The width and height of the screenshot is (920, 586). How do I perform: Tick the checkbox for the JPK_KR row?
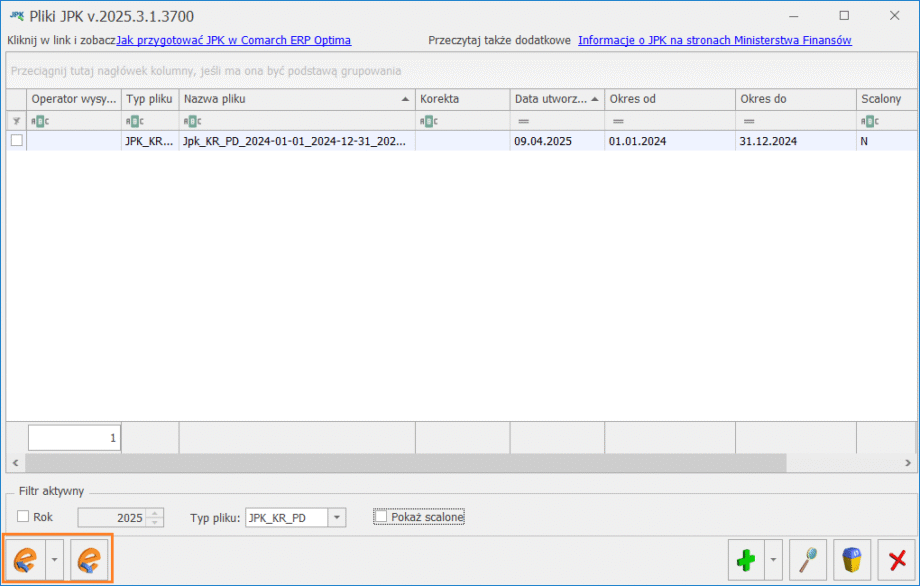point(17,140)
